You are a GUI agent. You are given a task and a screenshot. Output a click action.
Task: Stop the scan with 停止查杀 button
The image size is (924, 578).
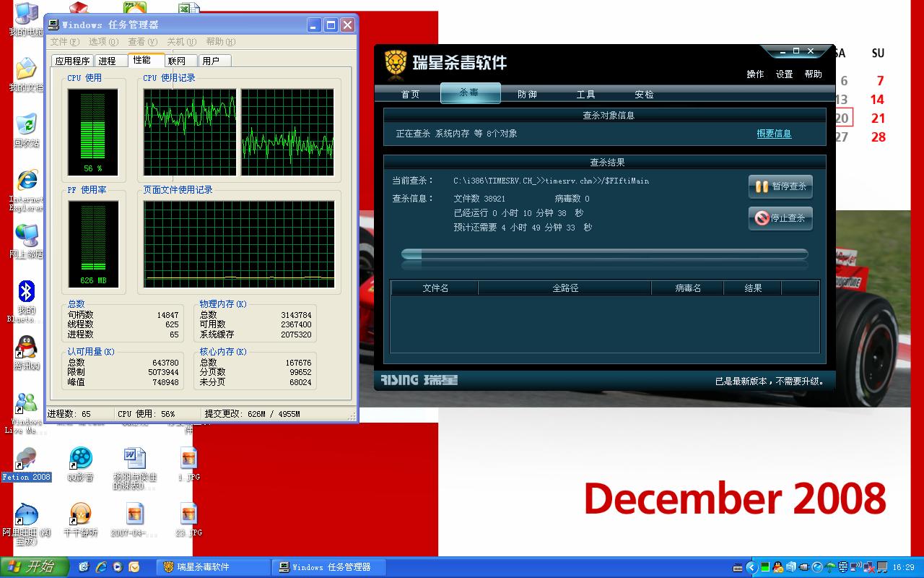[x=780, y=217]
